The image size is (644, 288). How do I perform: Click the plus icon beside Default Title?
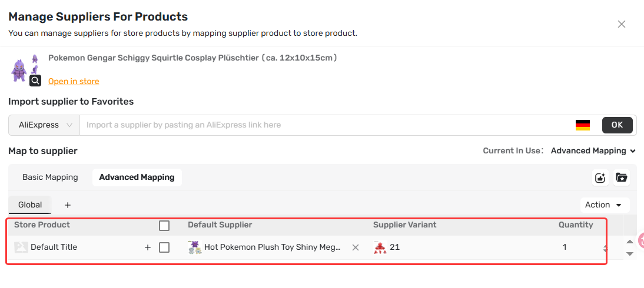148,247
